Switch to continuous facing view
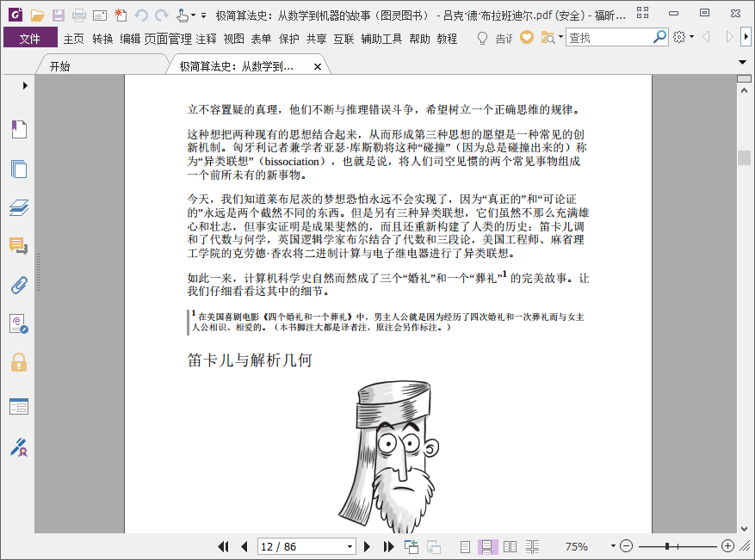Screen dimensions: 755x560 point(532,546)
